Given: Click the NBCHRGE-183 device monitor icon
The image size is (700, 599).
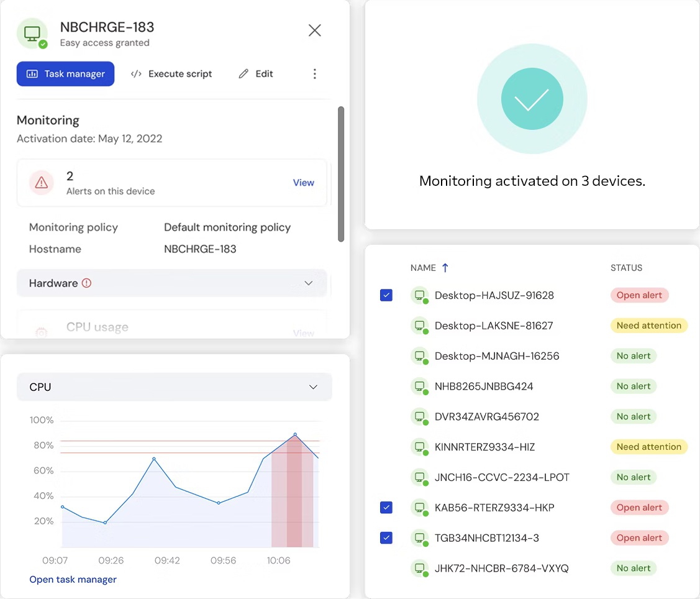Looking at the screenshot, I should pos(32,34).
